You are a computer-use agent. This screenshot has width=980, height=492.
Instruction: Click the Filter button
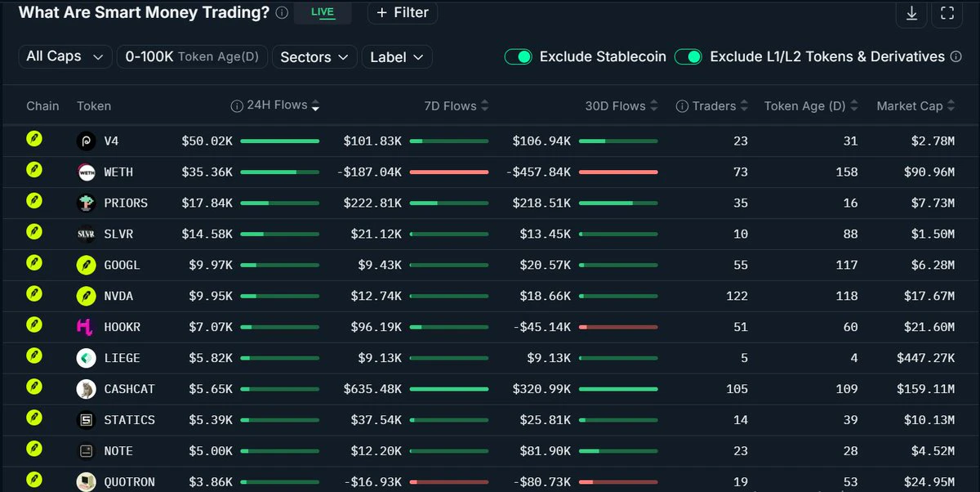click(403, 13)
